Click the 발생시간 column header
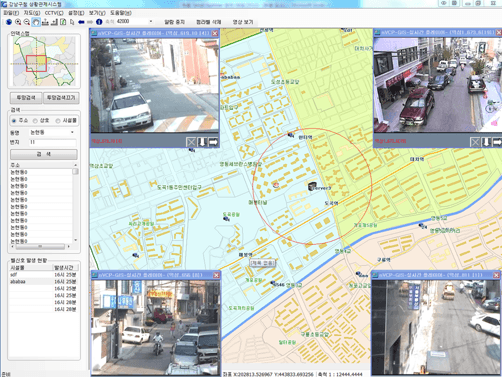Screen dimensions: 502x377 (x=65, y=268)
